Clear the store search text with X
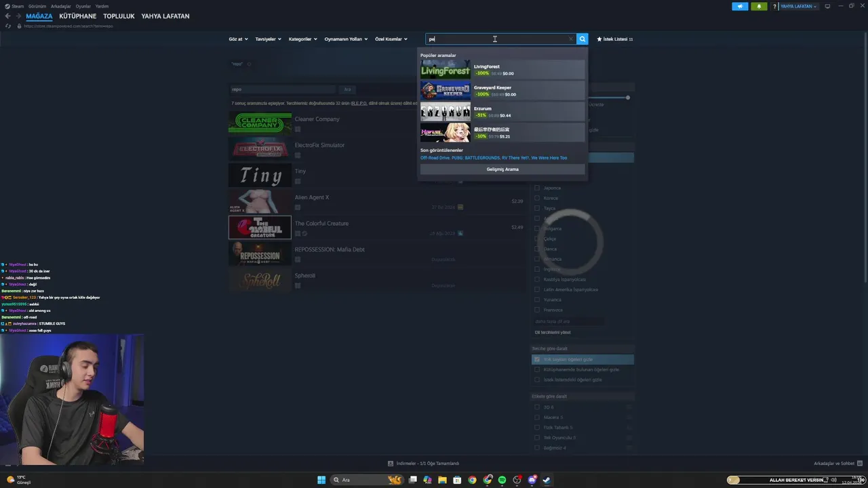868x488 pixels. point(571,39)
